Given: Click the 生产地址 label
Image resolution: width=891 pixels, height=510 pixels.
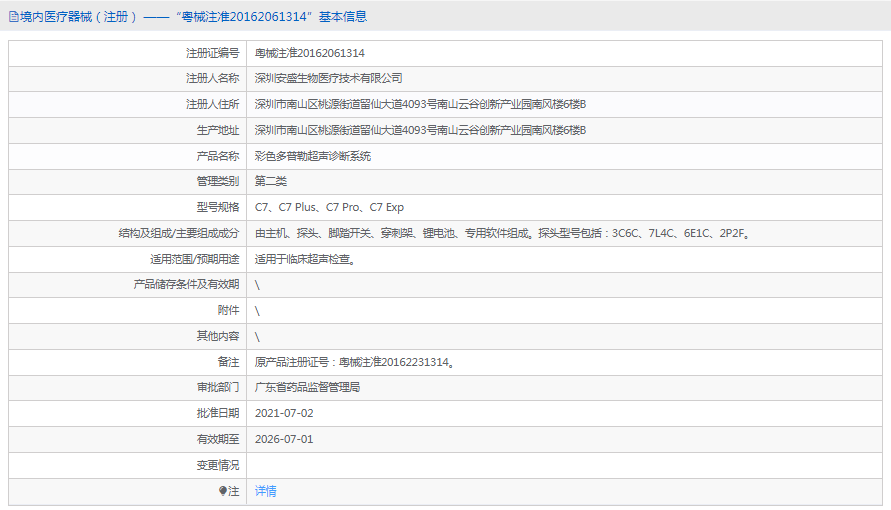Looking at the screenshot, I should [x=218, y=131].
